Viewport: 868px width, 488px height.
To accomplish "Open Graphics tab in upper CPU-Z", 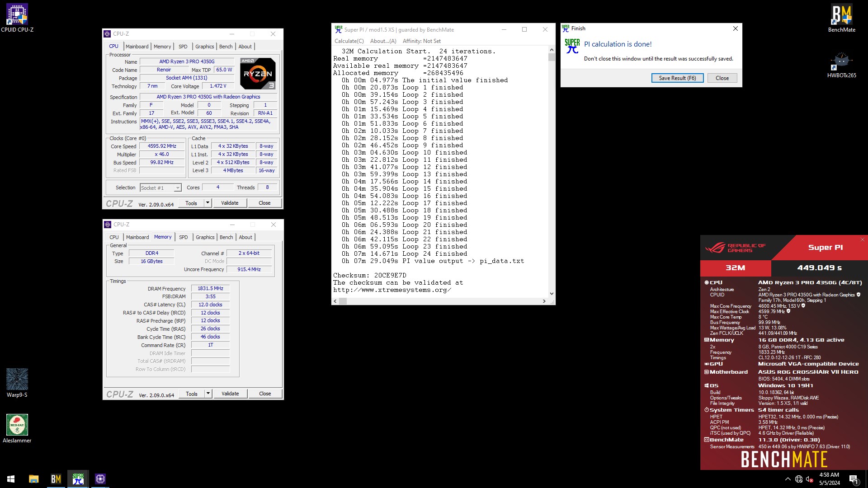I will (x=205, y=47).
